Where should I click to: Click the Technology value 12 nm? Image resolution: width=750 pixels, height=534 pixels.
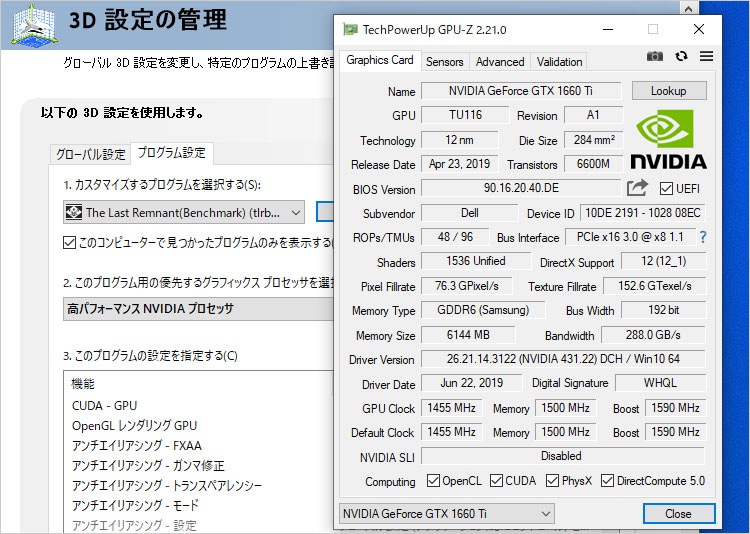(459, 140)
